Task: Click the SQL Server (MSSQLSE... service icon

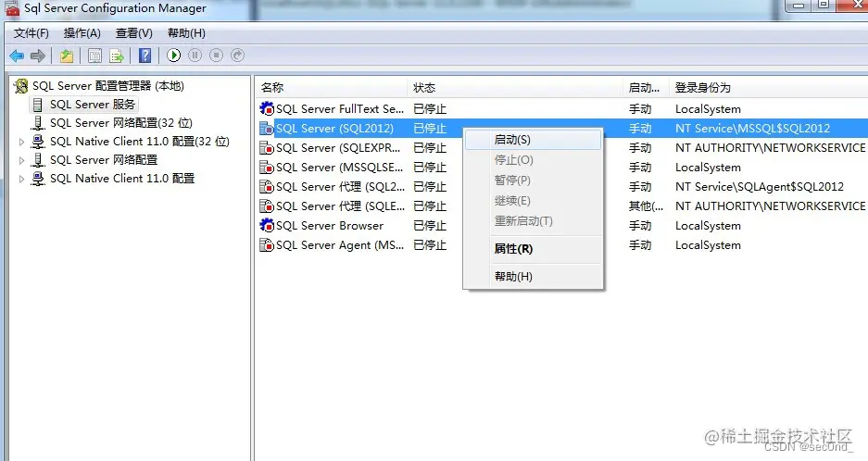Action: pyautogui.click(x=267, y=168)
